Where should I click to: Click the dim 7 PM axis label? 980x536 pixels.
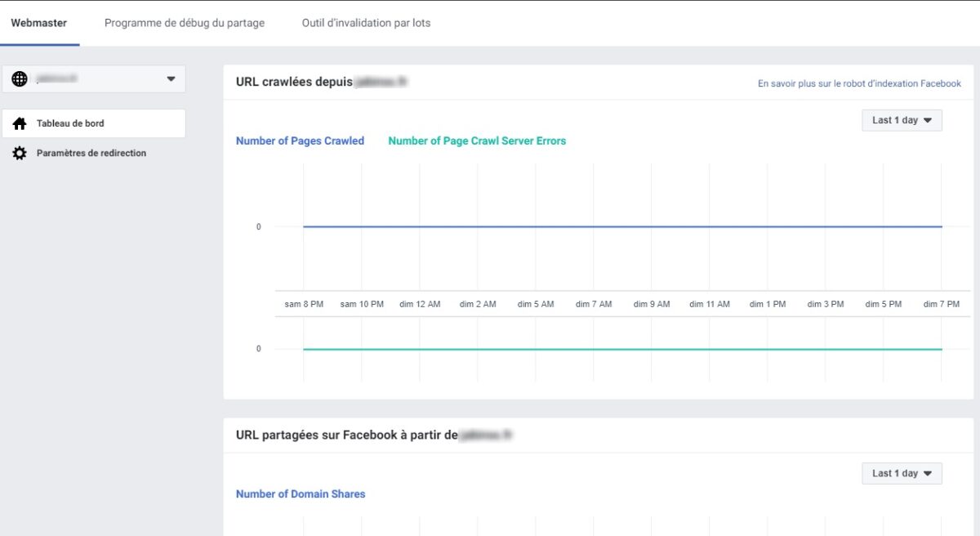(942, 304)
